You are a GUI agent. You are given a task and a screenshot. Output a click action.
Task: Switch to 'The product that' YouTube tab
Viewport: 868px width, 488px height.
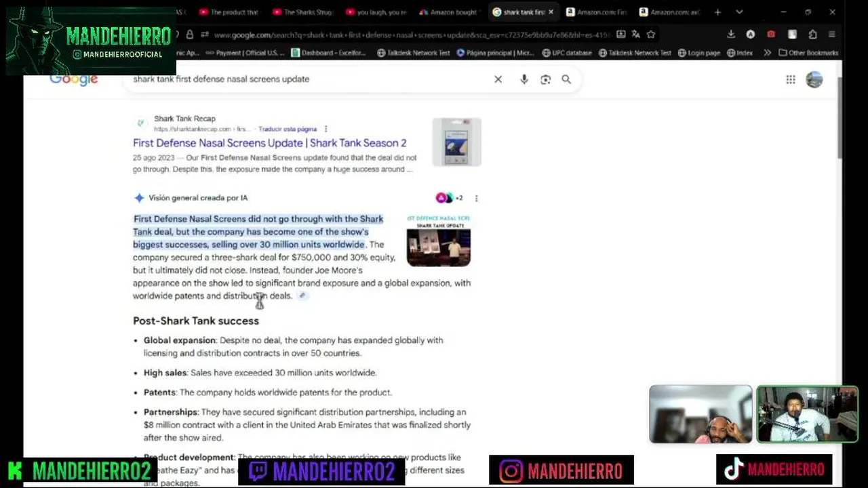(229, 12)
